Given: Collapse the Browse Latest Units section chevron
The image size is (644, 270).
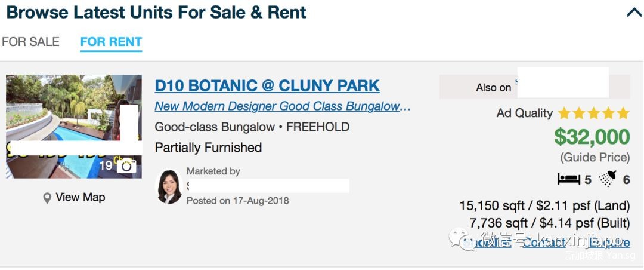Looking at the screenshot, I should tap(634, 13).
